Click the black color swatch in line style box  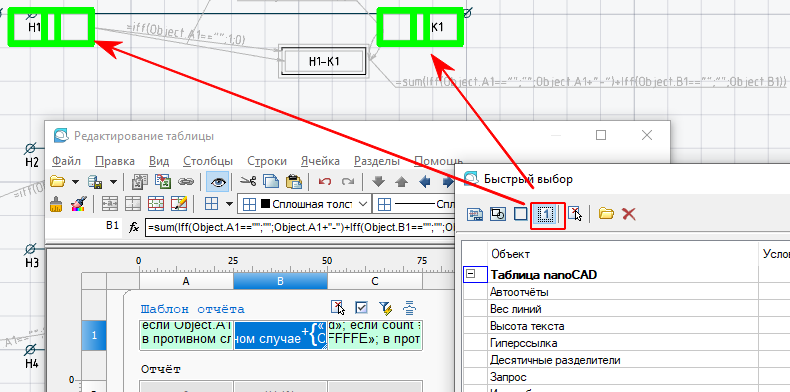[x=266, y=204]
